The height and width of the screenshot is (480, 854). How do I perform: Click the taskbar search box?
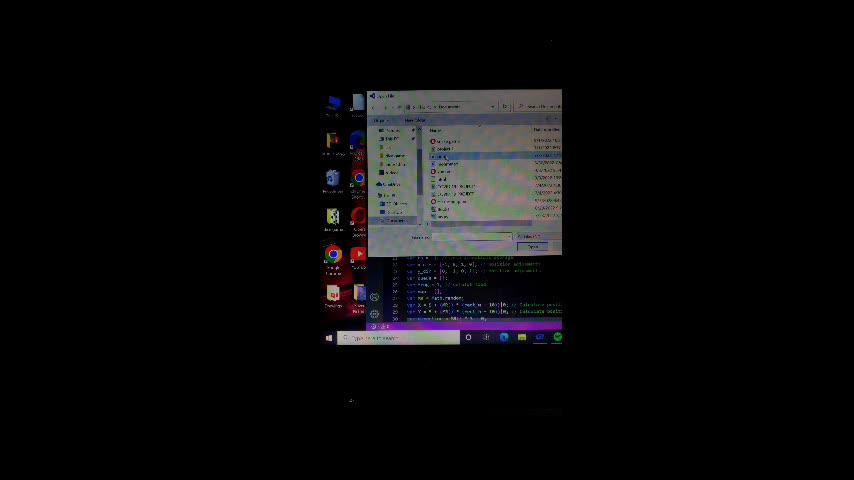(x=398, y=338)
